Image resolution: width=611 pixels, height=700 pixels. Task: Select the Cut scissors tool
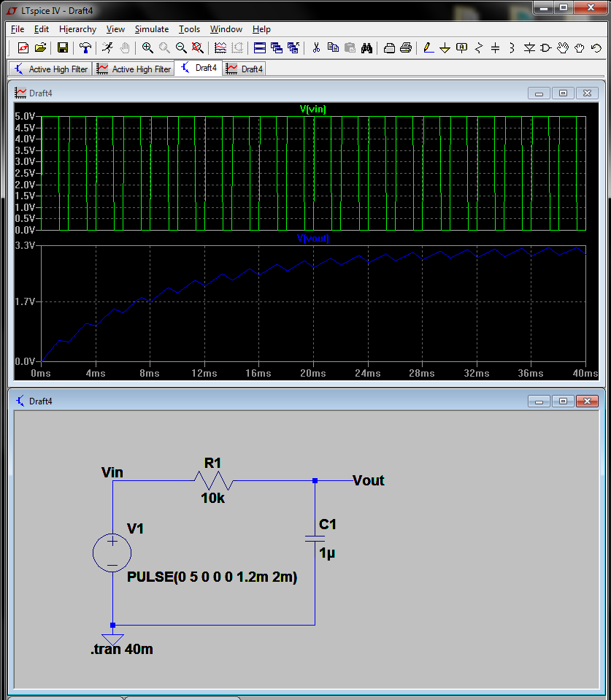click(316, 47)
